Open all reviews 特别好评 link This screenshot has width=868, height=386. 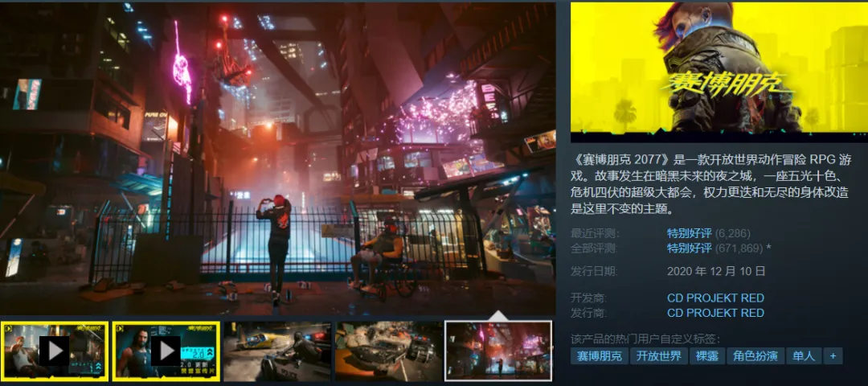(x=690, y=248)
